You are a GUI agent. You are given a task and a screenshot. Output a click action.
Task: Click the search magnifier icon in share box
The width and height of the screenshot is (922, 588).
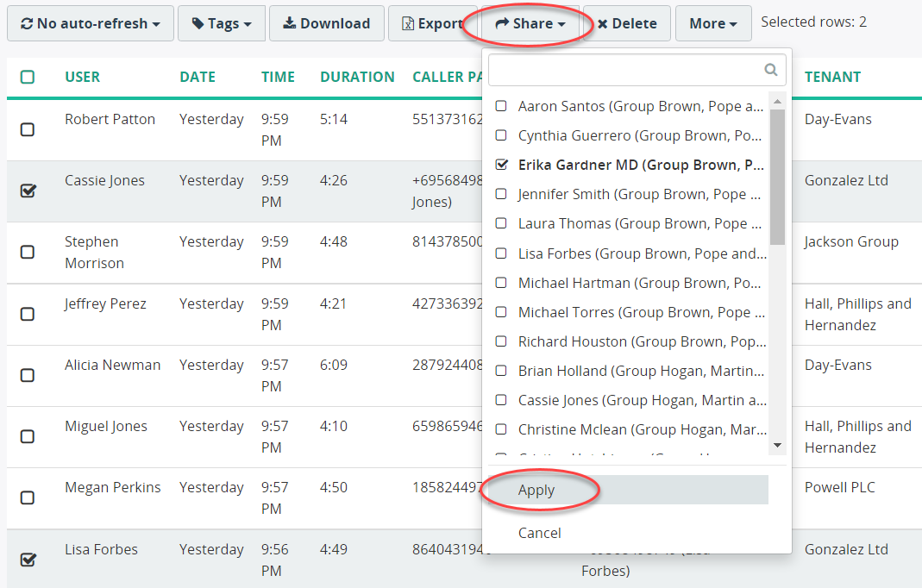[x=770, y=70]
